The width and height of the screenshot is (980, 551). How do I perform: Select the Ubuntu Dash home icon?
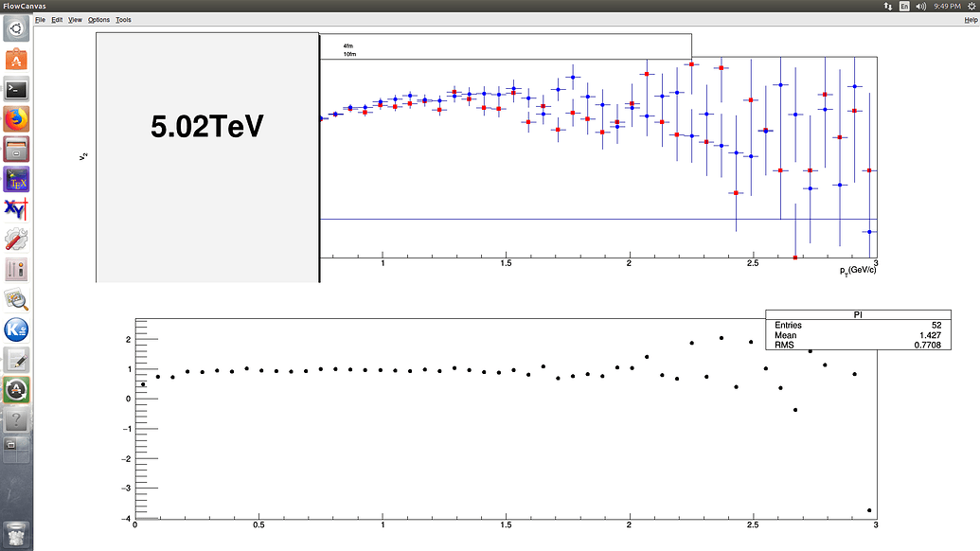[x=15, y=29]
